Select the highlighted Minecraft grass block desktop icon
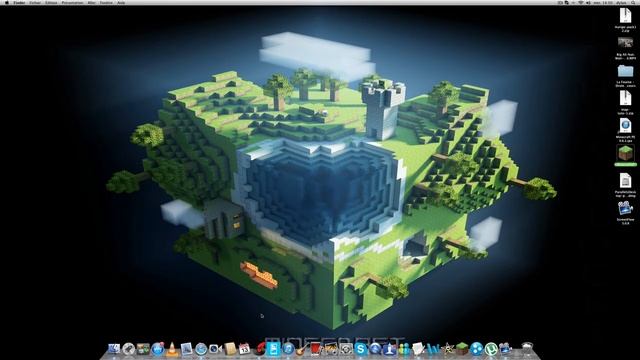The width and height of the screenshot is (640, 360). tap(625, 154)
